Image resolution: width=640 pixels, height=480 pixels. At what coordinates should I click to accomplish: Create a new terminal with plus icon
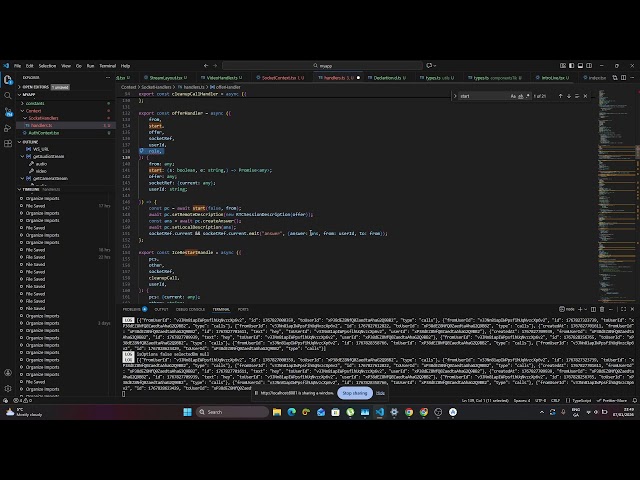pyautogui.click(x=580, y=309)
